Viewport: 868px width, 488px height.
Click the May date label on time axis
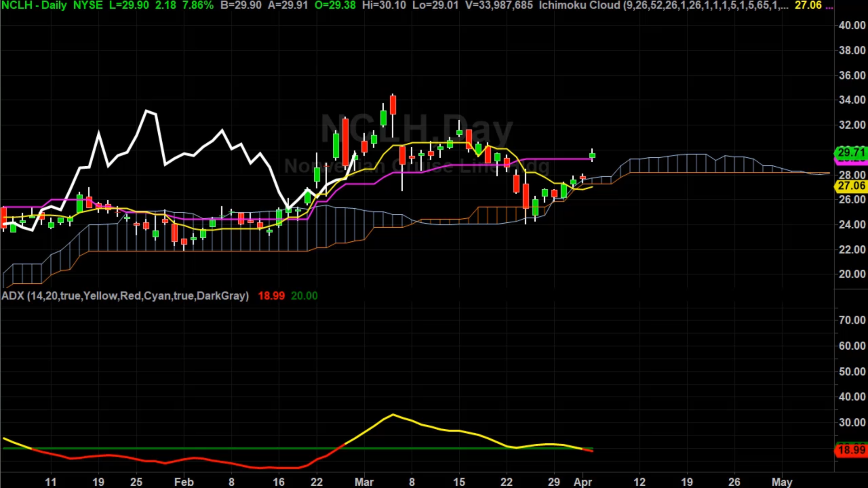tap(782, 482)
